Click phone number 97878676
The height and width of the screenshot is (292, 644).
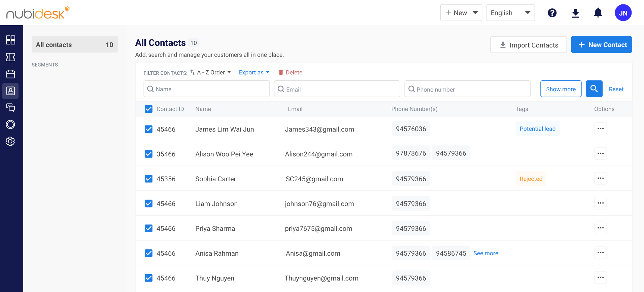coord(411,153)
